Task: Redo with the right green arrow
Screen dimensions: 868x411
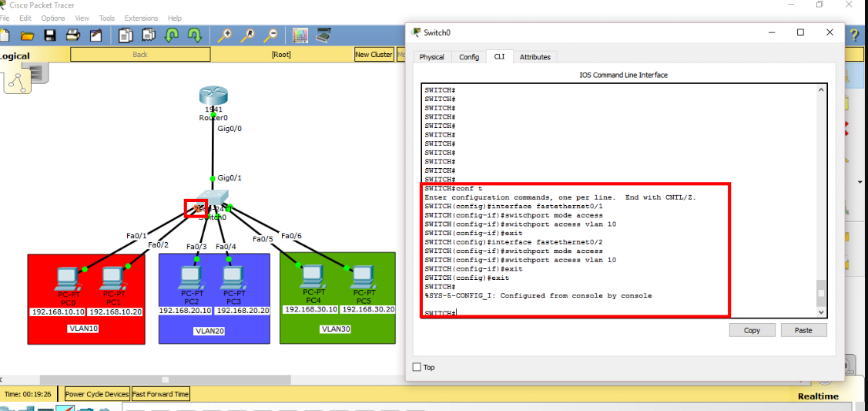Action: pos(194,36)
